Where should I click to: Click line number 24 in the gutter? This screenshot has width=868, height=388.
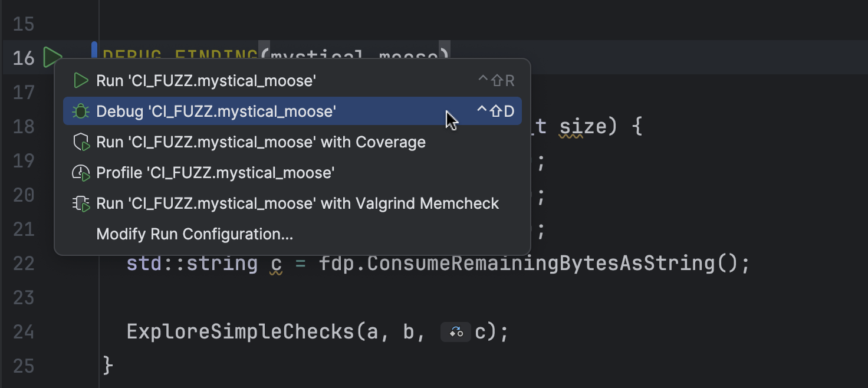coord(24,332)
